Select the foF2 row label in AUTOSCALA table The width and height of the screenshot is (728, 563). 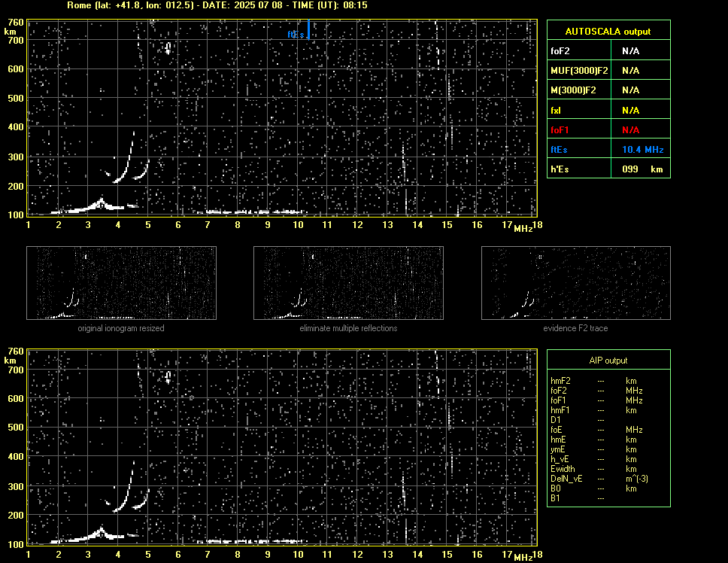coord(560,51)
